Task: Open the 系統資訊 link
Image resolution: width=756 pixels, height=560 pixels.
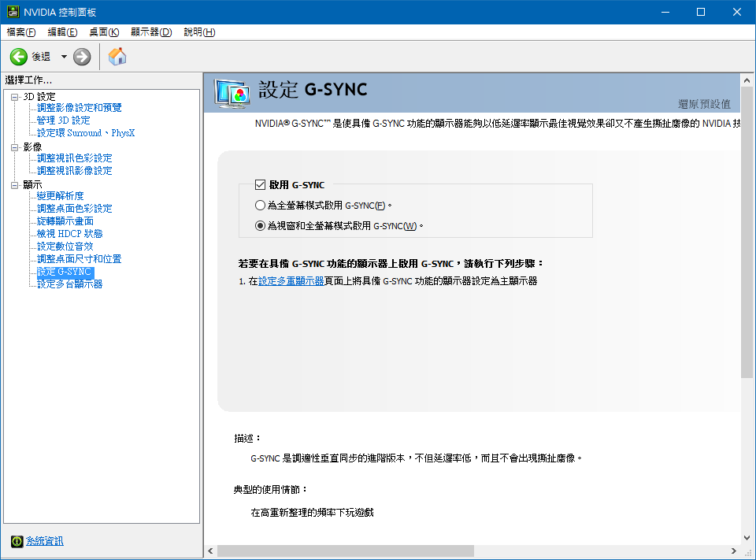Action: coord(44,541)
